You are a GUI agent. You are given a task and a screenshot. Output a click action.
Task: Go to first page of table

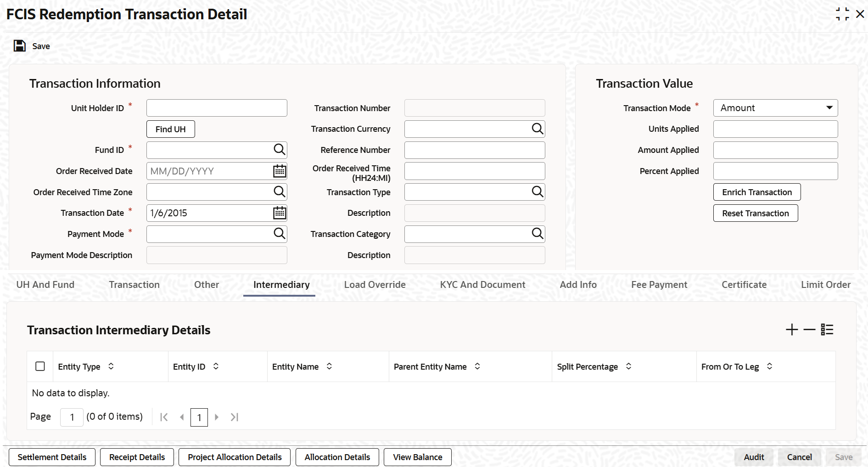164,417
